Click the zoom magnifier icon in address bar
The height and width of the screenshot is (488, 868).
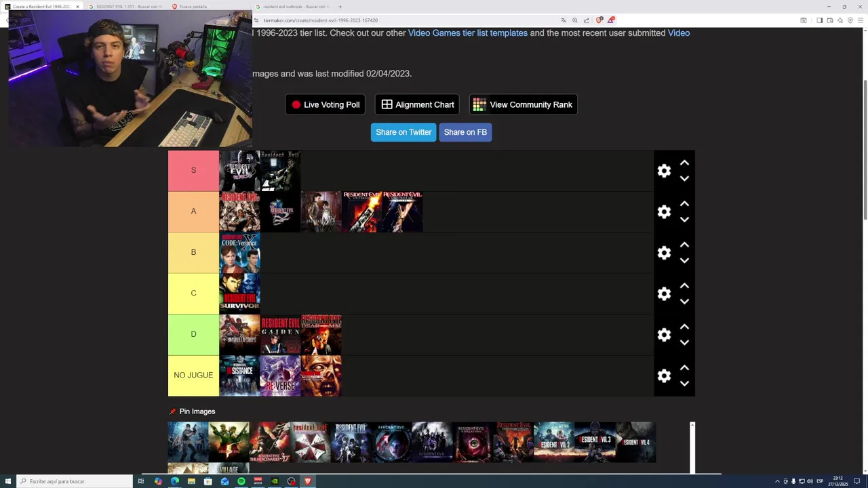point(575,20)
